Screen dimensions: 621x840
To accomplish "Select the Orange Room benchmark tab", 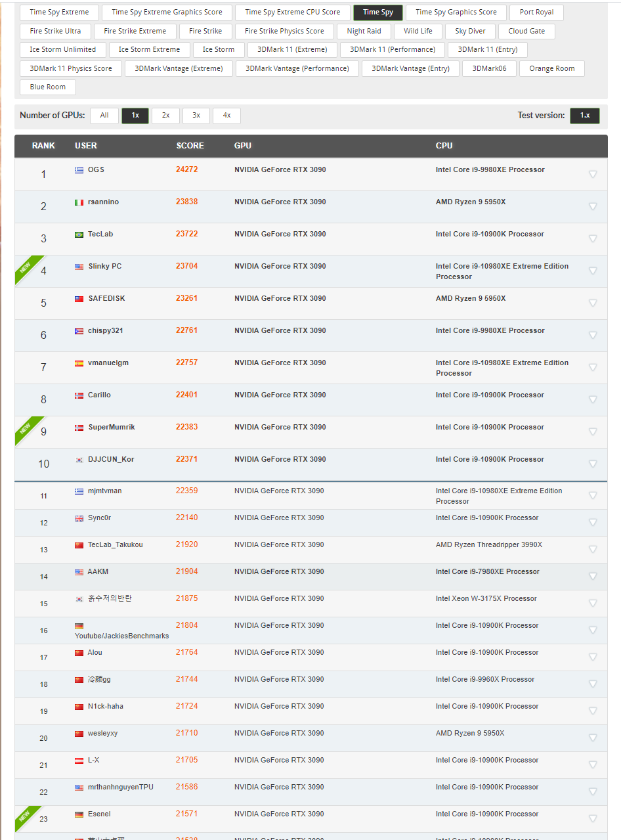I will pos(551,68).
